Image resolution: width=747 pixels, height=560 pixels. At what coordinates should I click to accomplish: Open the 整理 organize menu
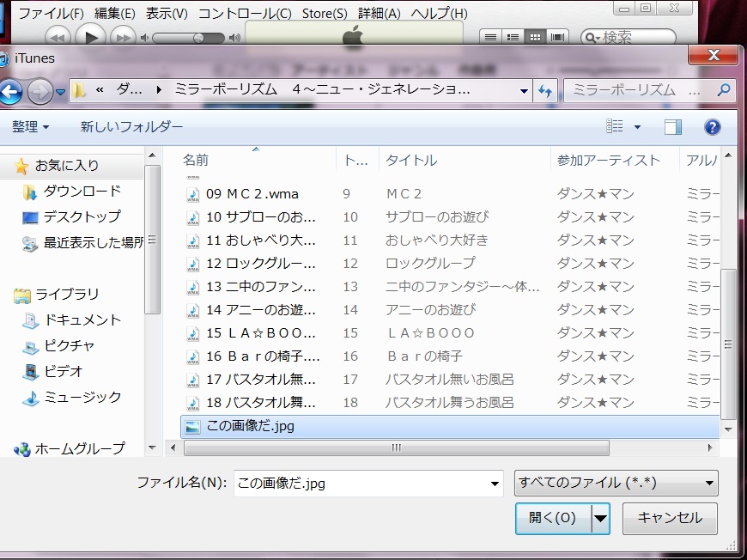(30, 127)
